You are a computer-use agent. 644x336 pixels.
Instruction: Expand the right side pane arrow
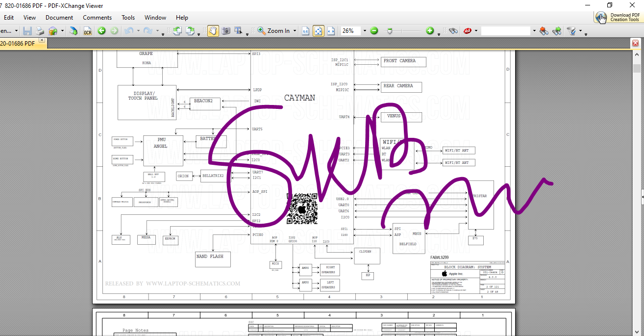click(643, 197)
